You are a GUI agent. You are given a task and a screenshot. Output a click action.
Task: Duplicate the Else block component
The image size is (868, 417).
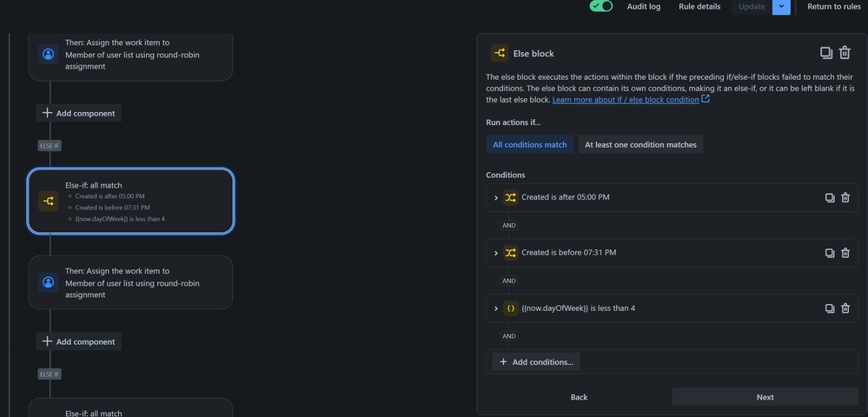tap(826, 53)
